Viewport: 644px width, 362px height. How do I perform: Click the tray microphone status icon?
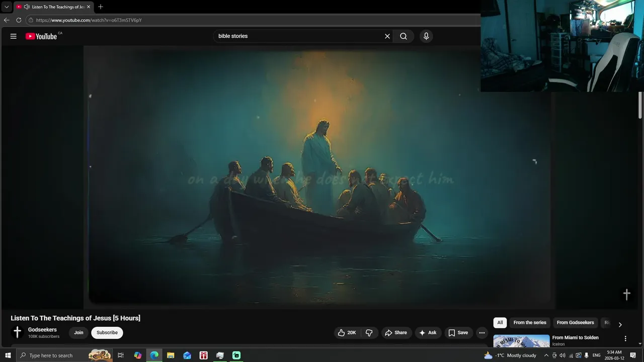pos(587,355)
